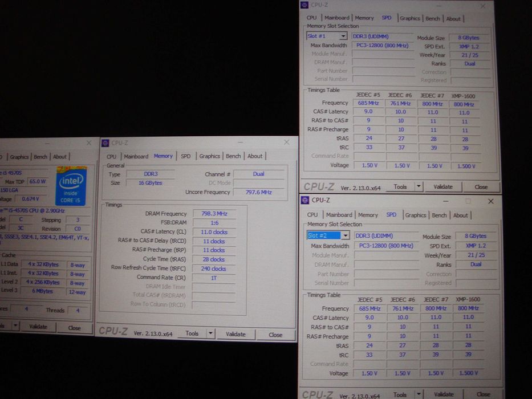Screen dimensions: 532x399
Task: Expand the Tools arrow in the Slot #1 SPD window
Action: [419, 186]
